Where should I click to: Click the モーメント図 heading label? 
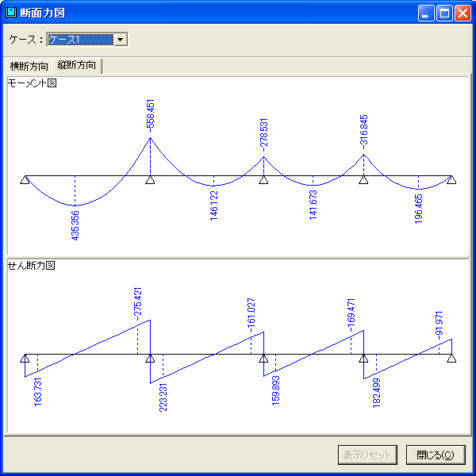[x=33, y=83]
